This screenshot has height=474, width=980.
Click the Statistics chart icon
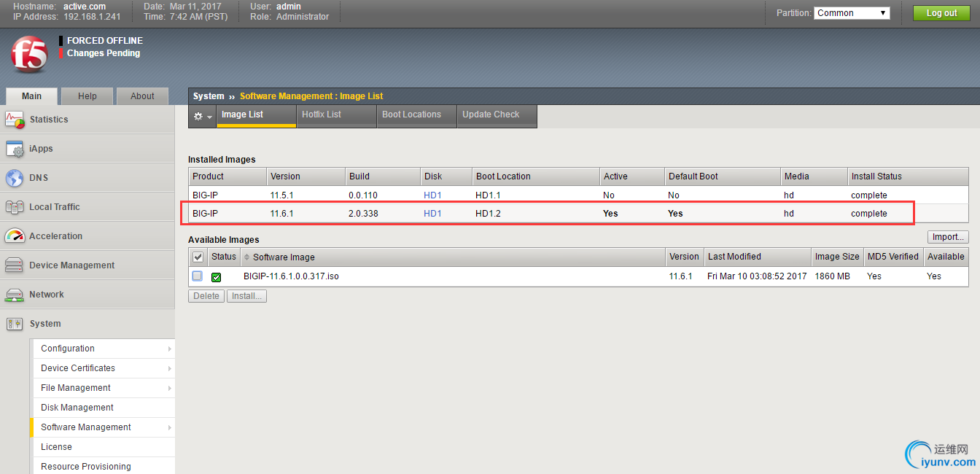15,120
